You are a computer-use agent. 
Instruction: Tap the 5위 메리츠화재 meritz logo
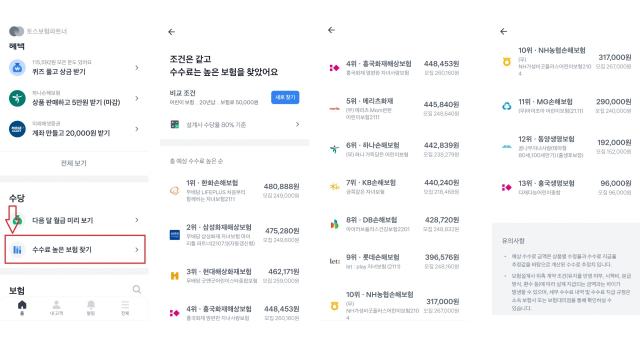pyautogui.click(x=334, y=108)
